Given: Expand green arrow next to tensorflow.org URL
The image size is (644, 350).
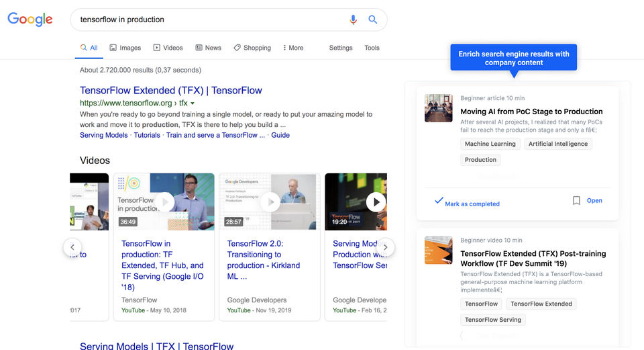Looking at the screenshot, I should click(x=193, y=103).
